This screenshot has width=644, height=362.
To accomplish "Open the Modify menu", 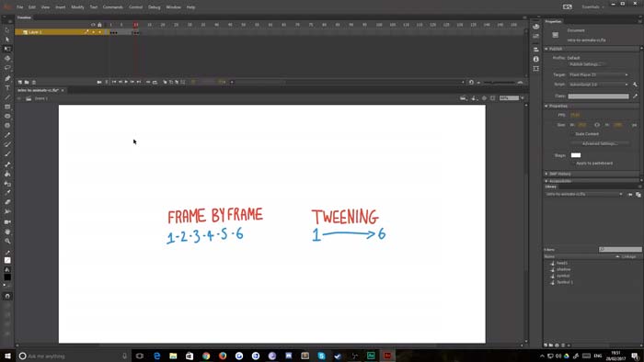I will click(x=77, y=7).
